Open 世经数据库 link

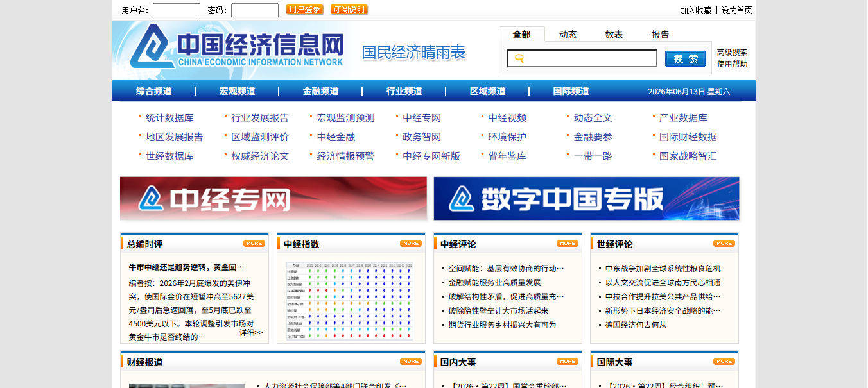[x=169, y=156]
